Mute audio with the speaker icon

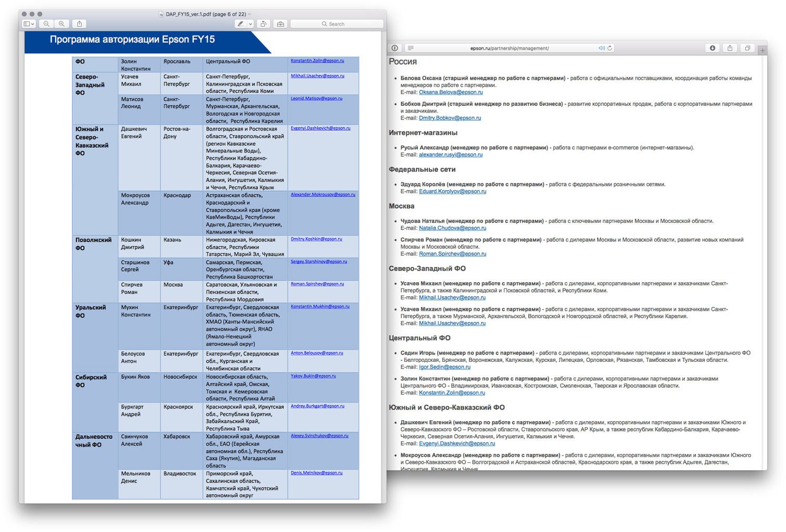coord(601,48)
